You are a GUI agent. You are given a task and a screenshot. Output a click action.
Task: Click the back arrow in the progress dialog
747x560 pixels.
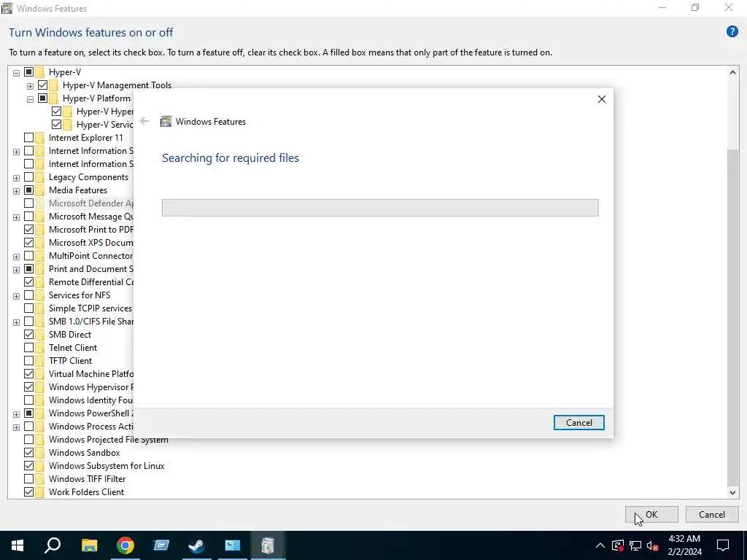(144, 122)
